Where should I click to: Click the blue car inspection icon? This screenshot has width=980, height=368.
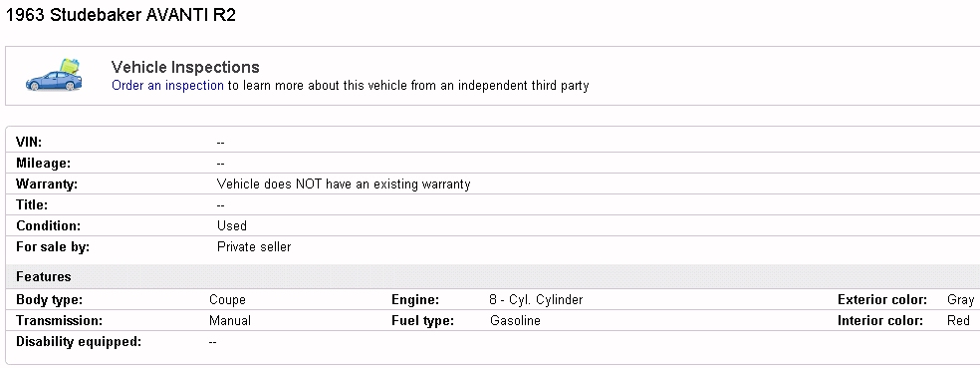pos(55,75)
